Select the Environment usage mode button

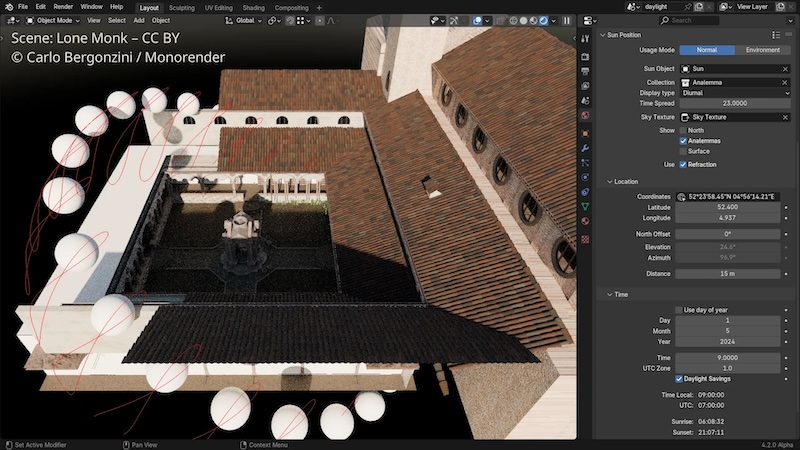click(x=762, y=50)
